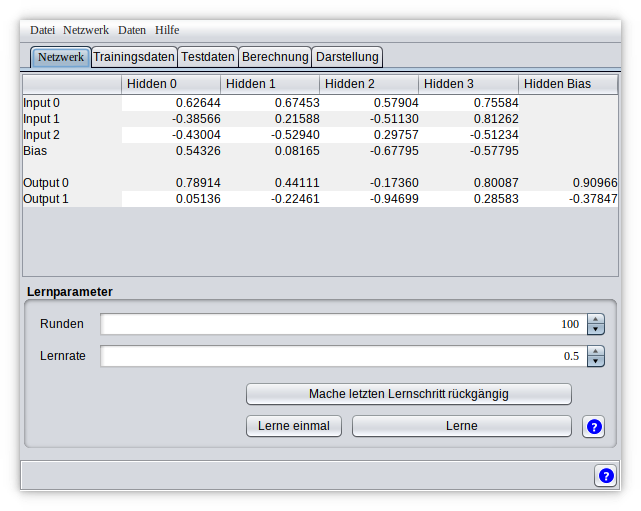Click Mache letzten Lernschritt rückgängig
This screenshot has width=641, height=511.
pos(408,394)
